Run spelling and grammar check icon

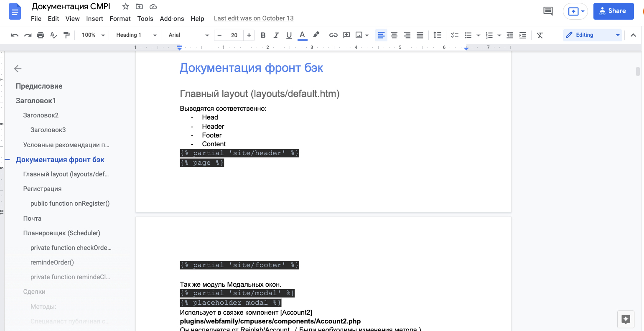click(x=53, y=35)
